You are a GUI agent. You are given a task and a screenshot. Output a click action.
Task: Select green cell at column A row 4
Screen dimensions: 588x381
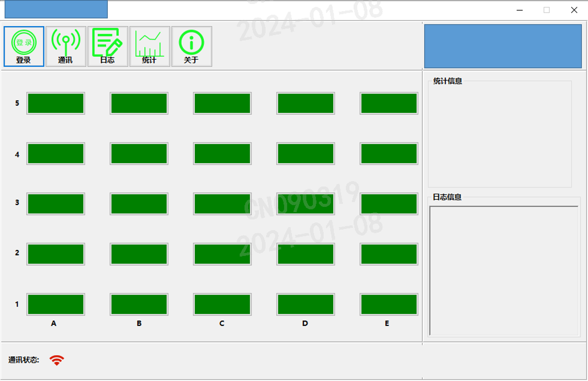(x=56, y=153)
